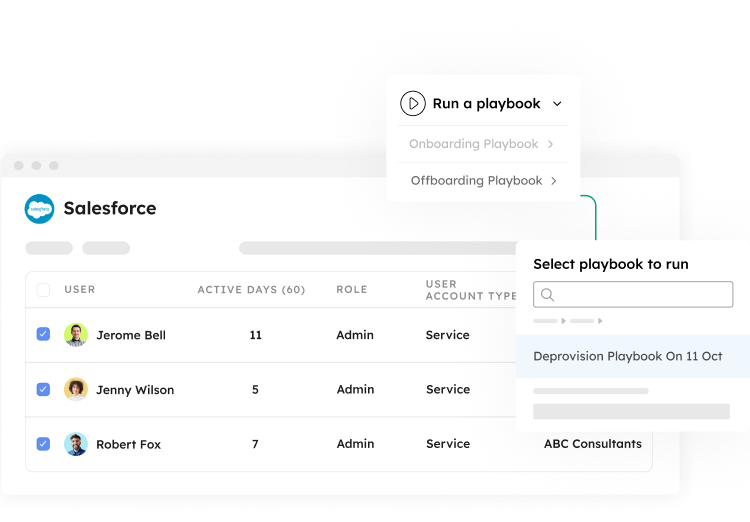
Task: Click the Robert Fox user name
Action: 128,444
